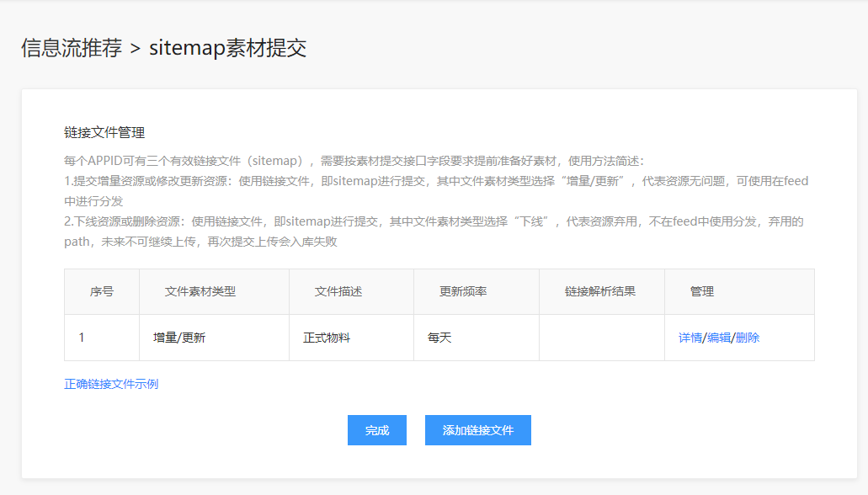The width and height of the screenshot is (868, 495).
Task: Click the row number 1 cell
Action: click(102, 338)
